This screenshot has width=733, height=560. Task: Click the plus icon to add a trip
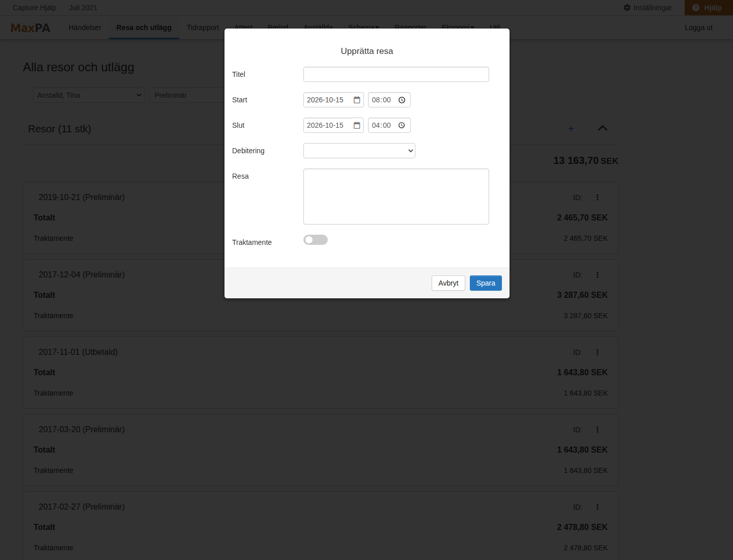(x=571, y=129)
